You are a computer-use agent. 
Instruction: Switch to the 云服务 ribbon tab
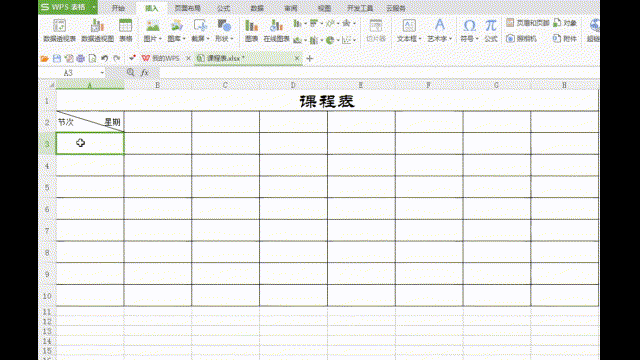coord(396,8)
